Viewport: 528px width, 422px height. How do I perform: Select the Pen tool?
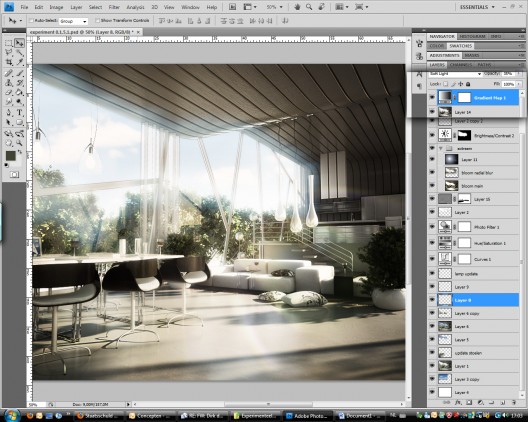pos(9,112)
